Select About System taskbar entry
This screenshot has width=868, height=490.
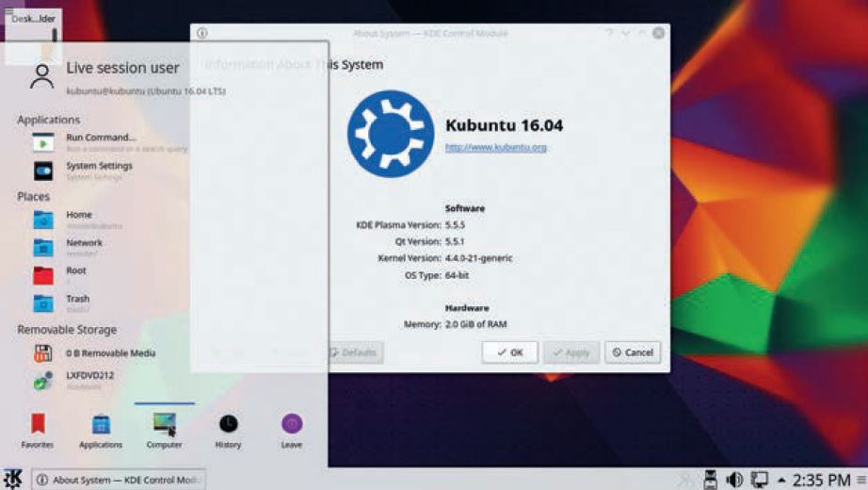119,480
